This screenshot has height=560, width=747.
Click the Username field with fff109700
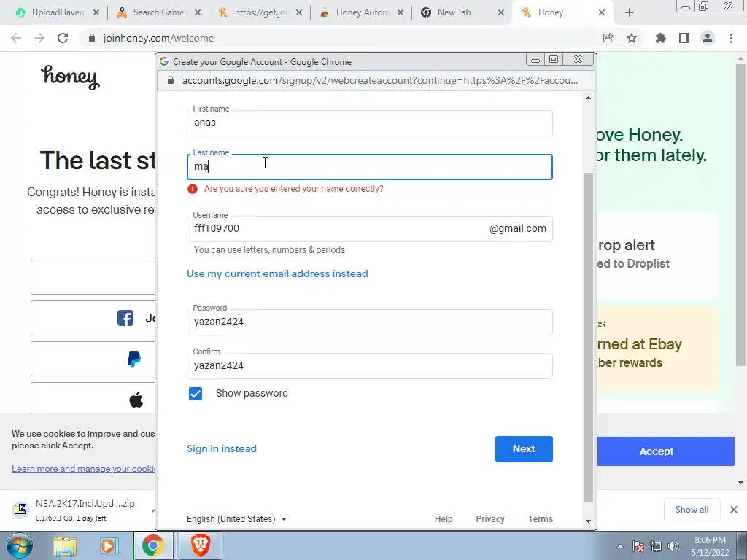pyautogui.click(x=370, y=229)
